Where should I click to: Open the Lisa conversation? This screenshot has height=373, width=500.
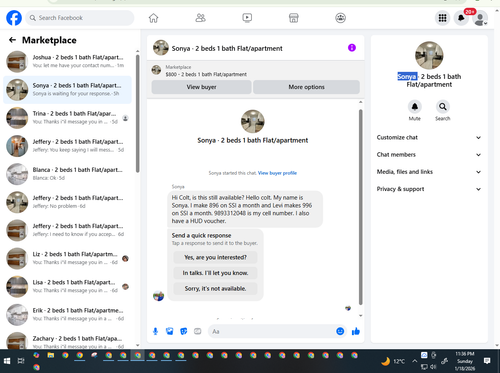point(67,286)
